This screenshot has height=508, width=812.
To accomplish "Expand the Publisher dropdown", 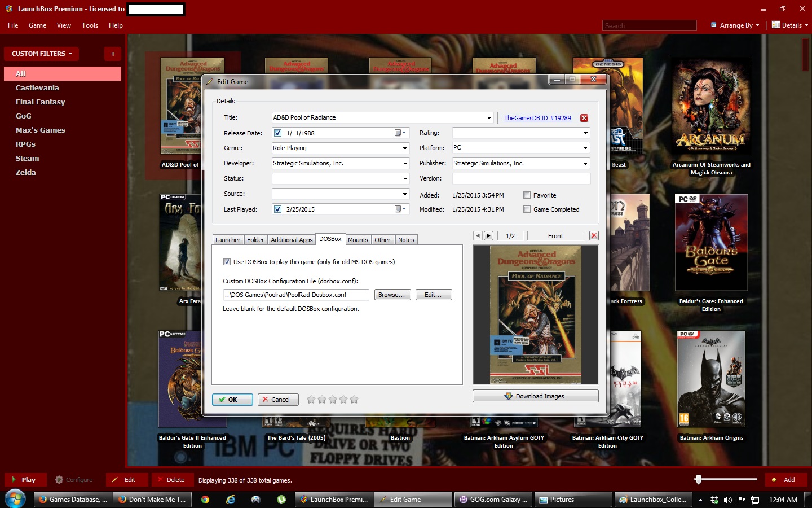I will coord(585,164).
